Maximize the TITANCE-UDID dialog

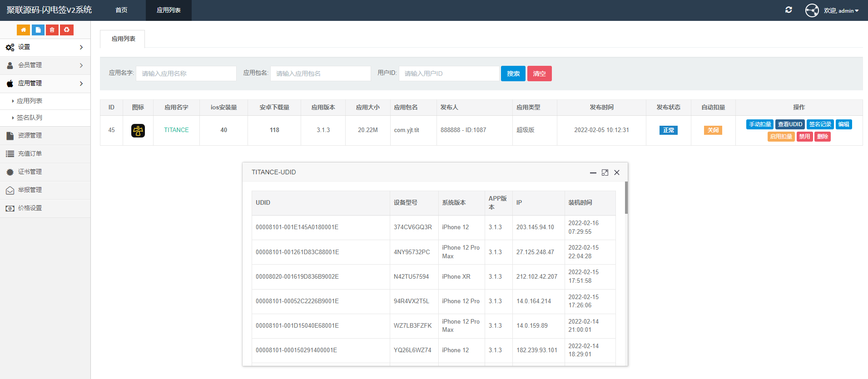point(605,172)
